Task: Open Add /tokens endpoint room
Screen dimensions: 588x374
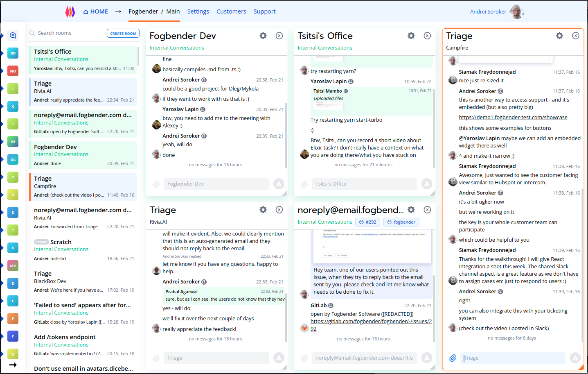Action: coord(83,345)
